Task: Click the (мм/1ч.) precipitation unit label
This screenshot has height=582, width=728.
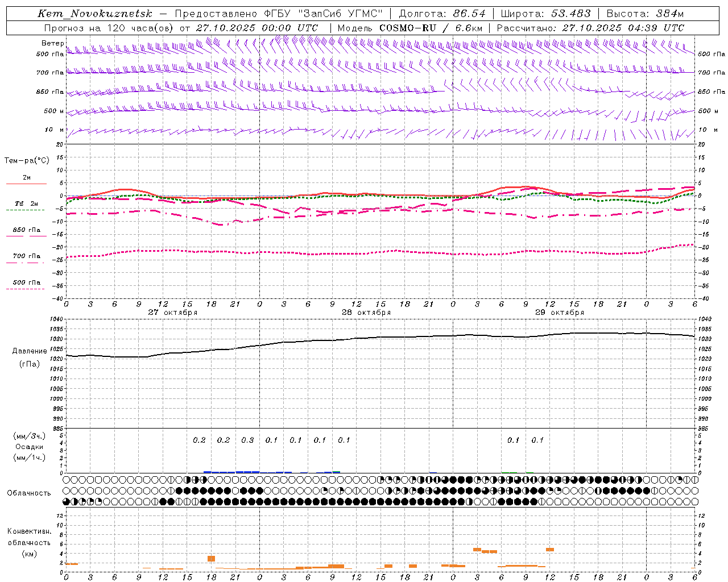Action: 30,458
